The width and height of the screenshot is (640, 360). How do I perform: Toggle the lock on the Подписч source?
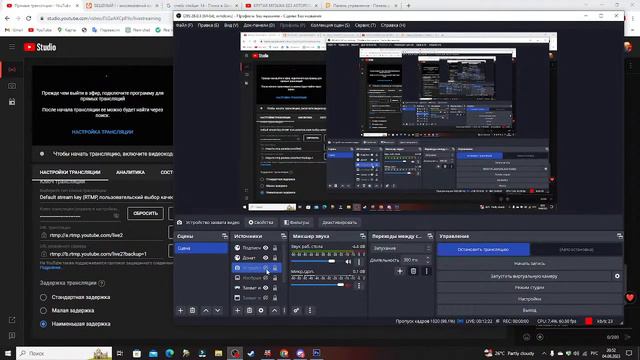pos(275,248)
